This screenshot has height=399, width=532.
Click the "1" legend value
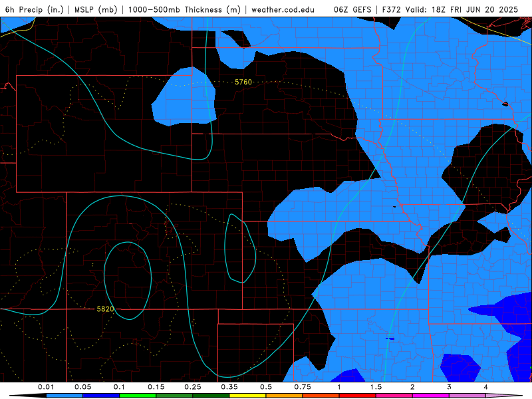coord(339,387)
